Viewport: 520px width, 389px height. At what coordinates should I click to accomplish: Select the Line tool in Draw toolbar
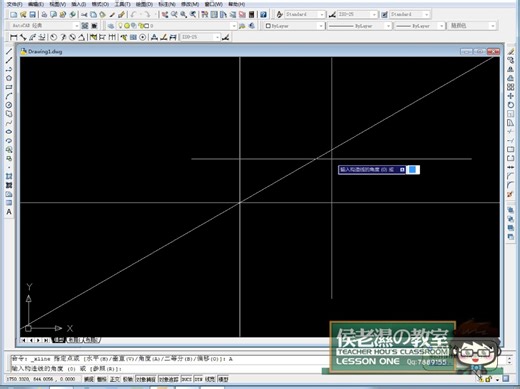(9, 51)
